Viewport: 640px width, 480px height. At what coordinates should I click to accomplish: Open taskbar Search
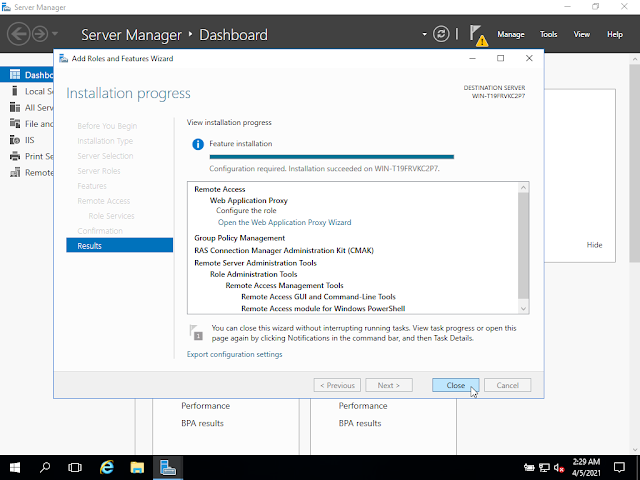click(x=45, y=467)
